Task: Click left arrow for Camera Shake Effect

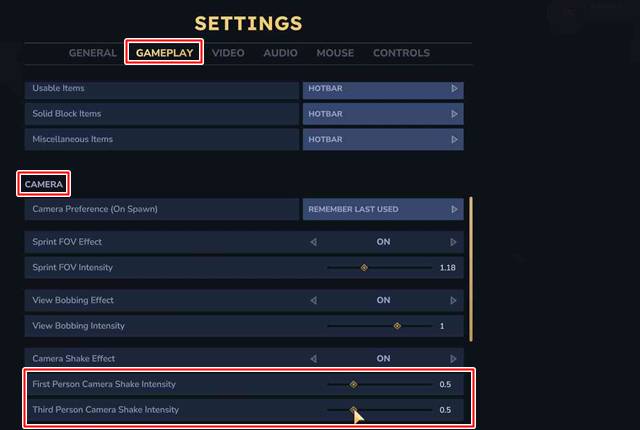Action: pyautogui.click(x=313, y=358)
